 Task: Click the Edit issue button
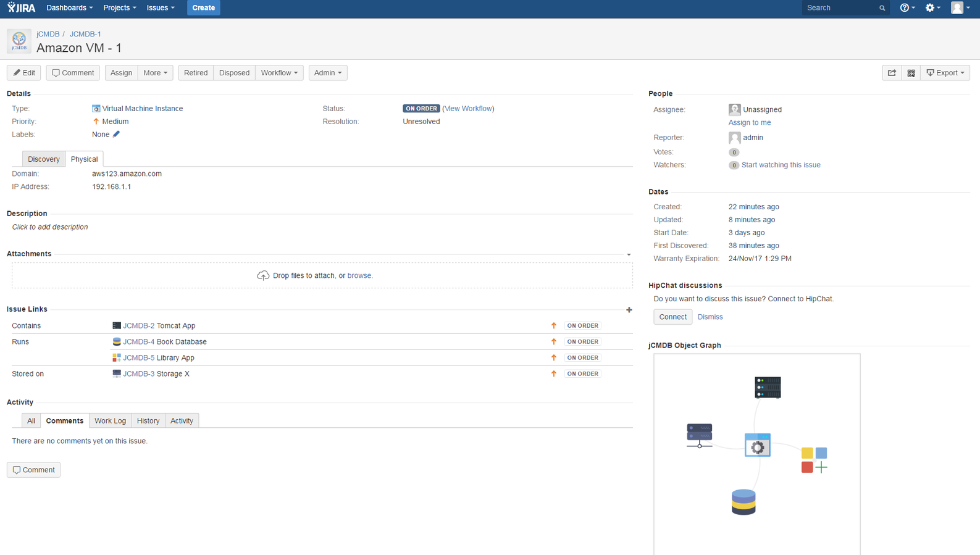pos(24,73)
